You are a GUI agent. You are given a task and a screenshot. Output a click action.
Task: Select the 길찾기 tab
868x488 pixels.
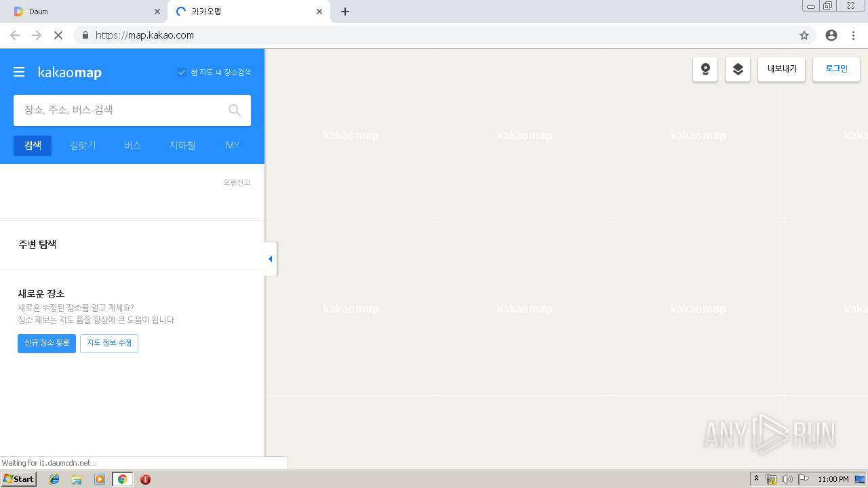click(x=83, y=145)
